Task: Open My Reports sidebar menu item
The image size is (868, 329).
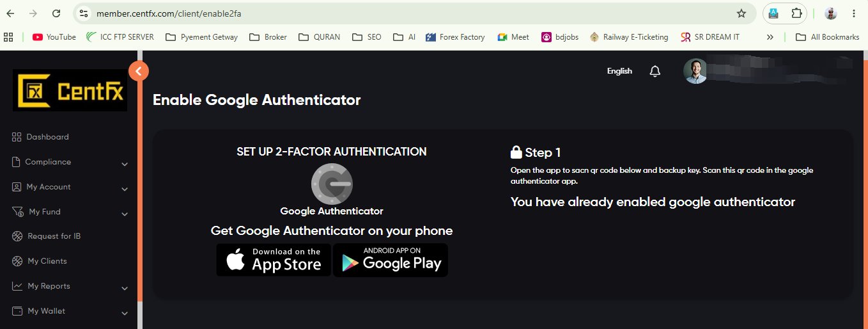Action: [41, 286]
